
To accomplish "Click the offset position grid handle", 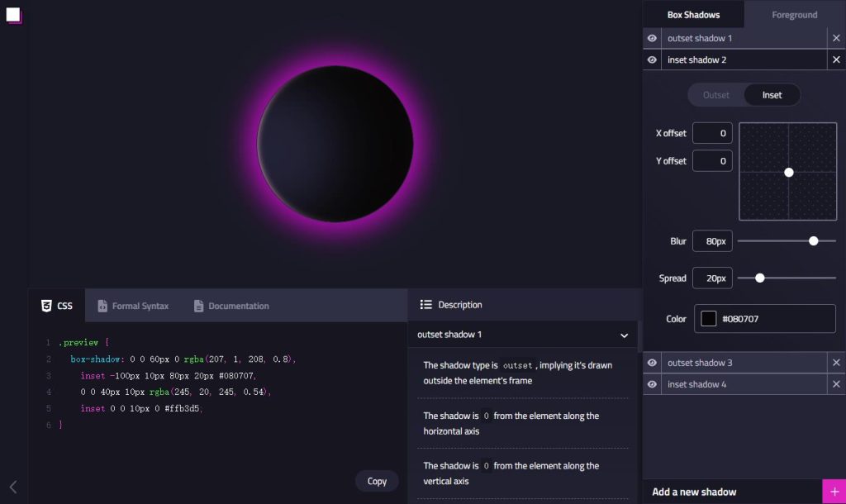I will tap(789, 172).
